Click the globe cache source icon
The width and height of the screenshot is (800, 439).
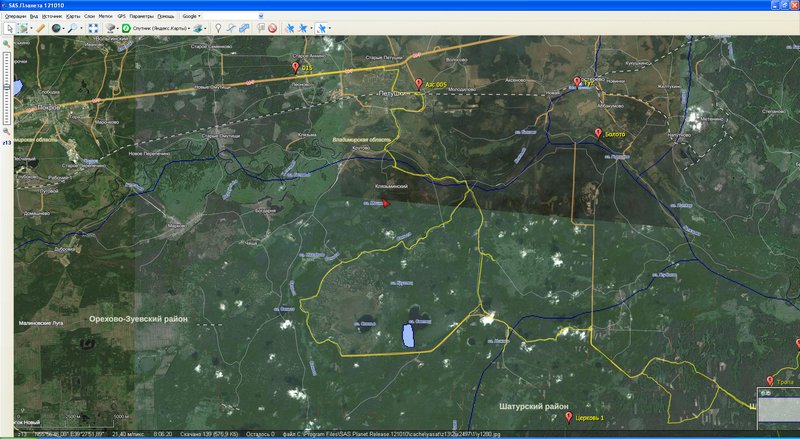point(58,28)
